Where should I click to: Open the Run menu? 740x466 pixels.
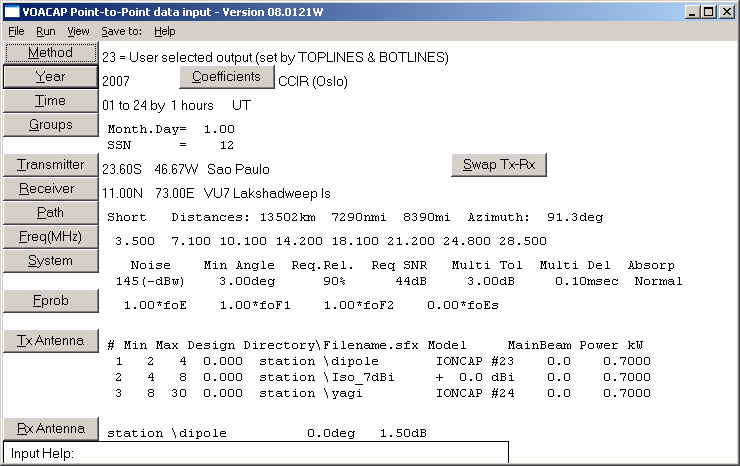[46, 31]
